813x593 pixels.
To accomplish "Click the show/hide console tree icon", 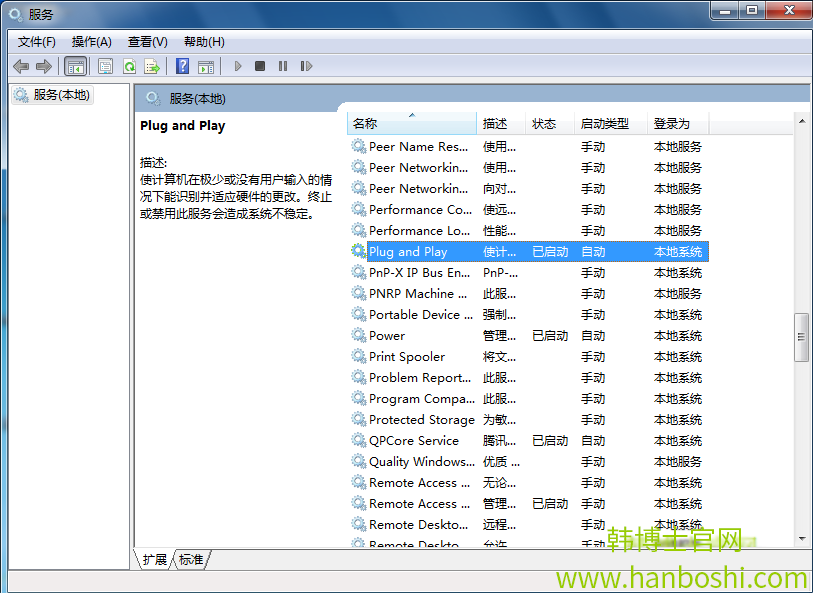I will click(75, 66).
